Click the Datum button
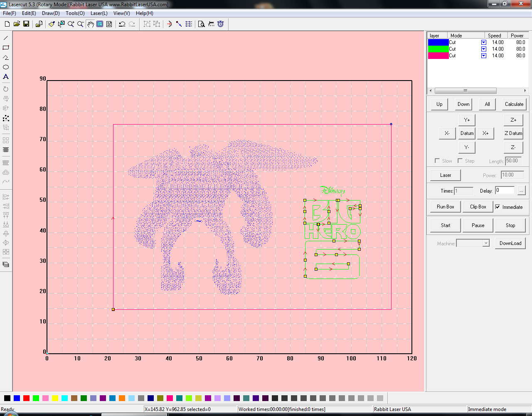The width and height of the screenshot is (532, 416). coord(467,133)
